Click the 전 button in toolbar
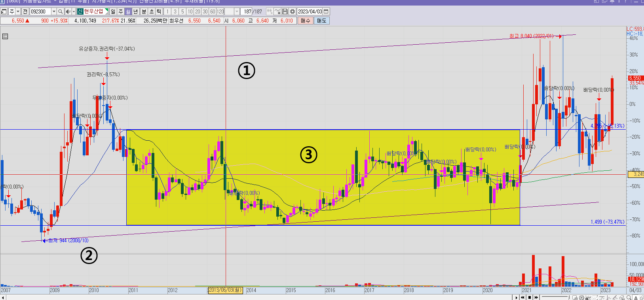Viewport: 644px width, 300px height. pyautogui.click(x=25, y=11)
